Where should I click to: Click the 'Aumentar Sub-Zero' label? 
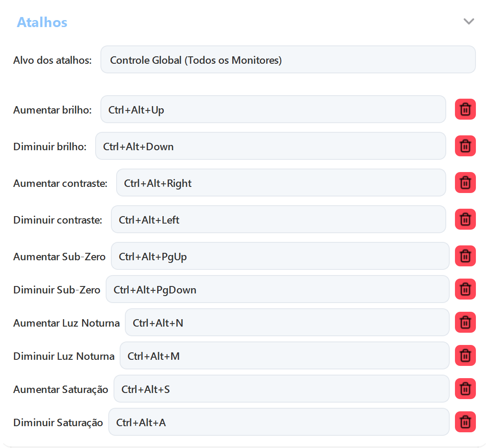pos(59,256)
